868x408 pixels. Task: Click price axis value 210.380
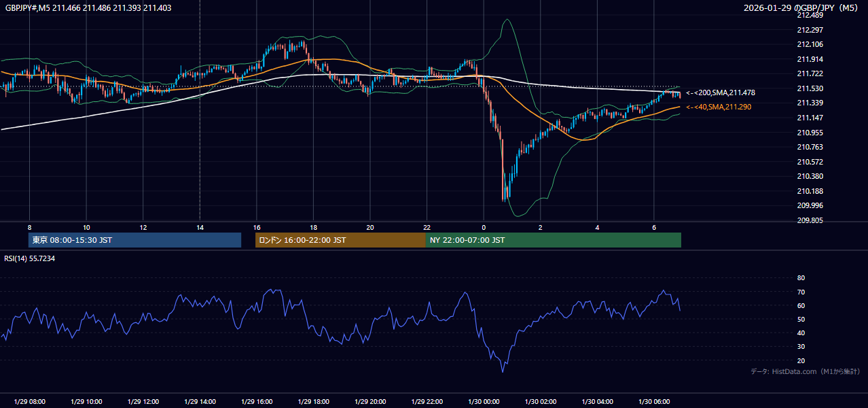click(x=810, y=176)
